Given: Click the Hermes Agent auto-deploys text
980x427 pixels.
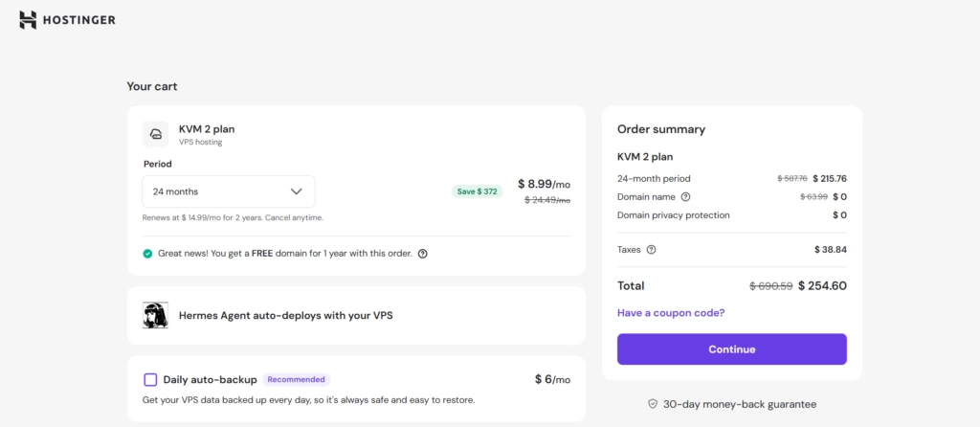Looking at the screenshot, I should (285, 316).
